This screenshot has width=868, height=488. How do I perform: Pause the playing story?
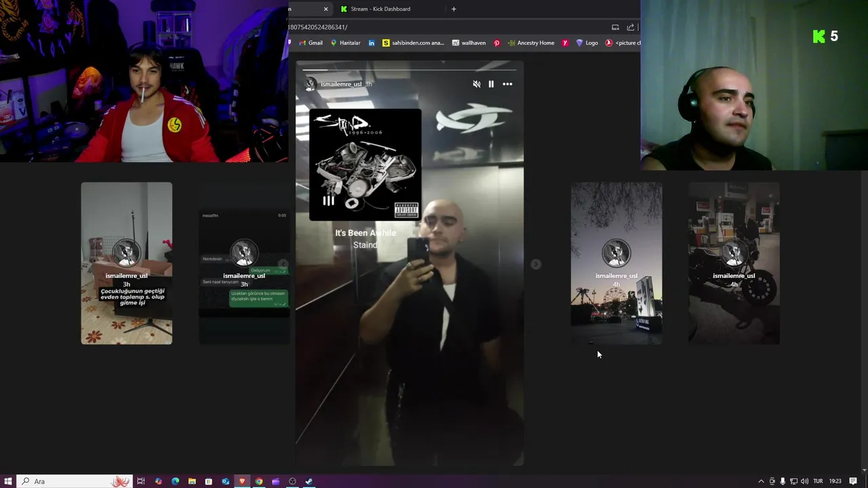pos(491,84)
